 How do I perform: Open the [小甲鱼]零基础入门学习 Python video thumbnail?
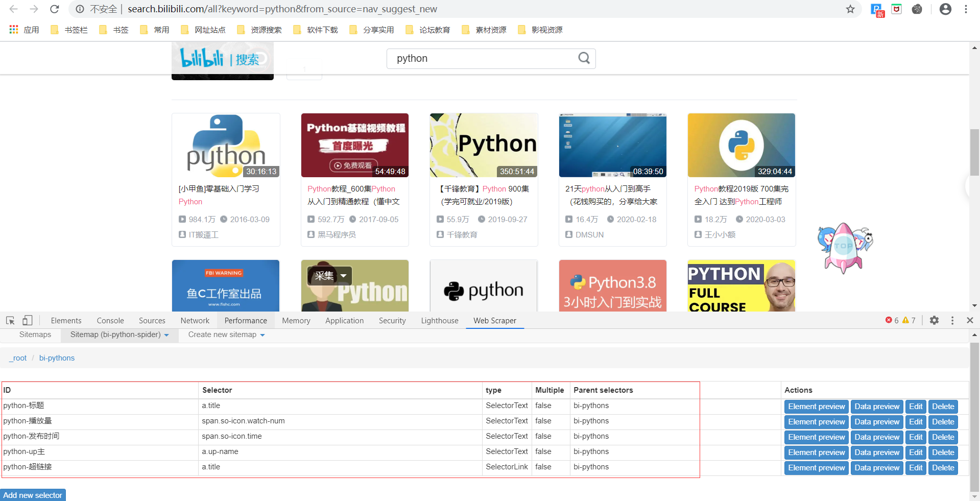point(226,145)
